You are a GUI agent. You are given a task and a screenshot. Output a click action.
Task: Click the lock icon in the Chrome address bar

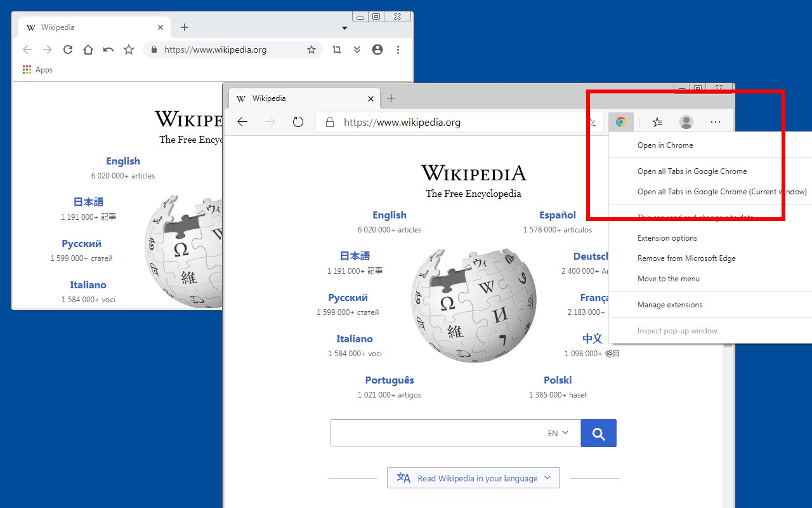pyautogui.click(x=154, y=50)
